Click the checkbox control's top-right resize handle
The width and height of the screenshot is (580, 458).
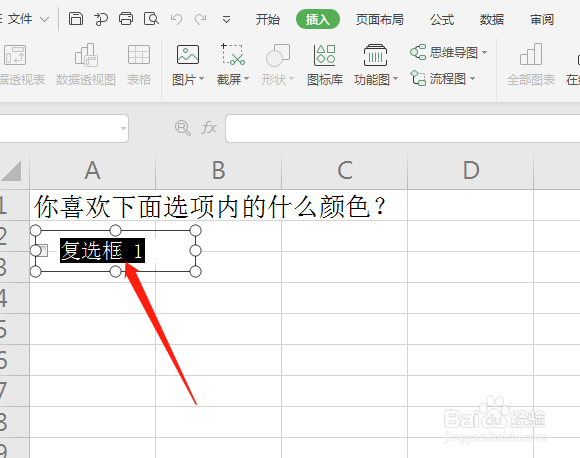(x=195, y=230)
